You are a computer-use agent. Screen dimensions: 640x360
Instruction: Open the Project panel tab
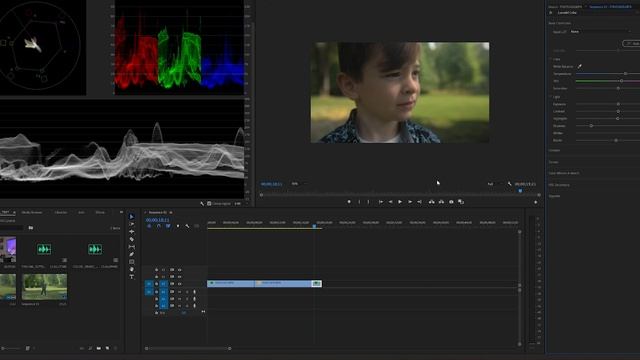[6, 212]
